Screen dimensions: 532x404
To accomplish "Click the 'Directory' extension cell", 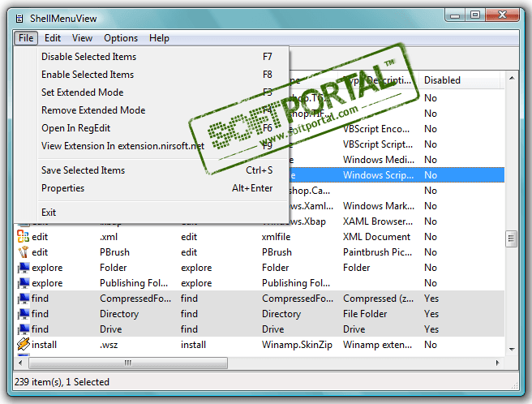I will pos(119,314).
